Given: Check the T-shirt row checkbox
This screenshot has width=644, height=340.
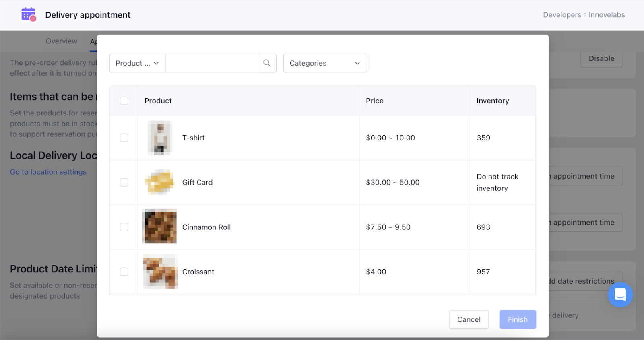Looking at the screenshot, I should coord(124,138).
